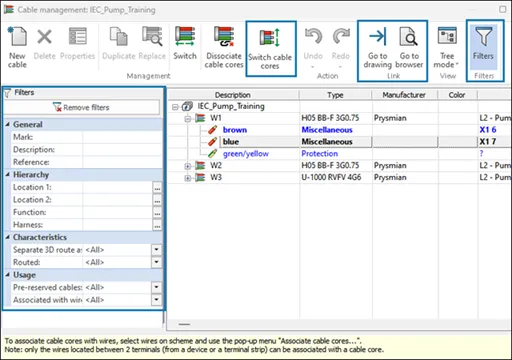Expand the W2 cable node
This screenshot has height=360, width=512.
(x=188, y=166)
